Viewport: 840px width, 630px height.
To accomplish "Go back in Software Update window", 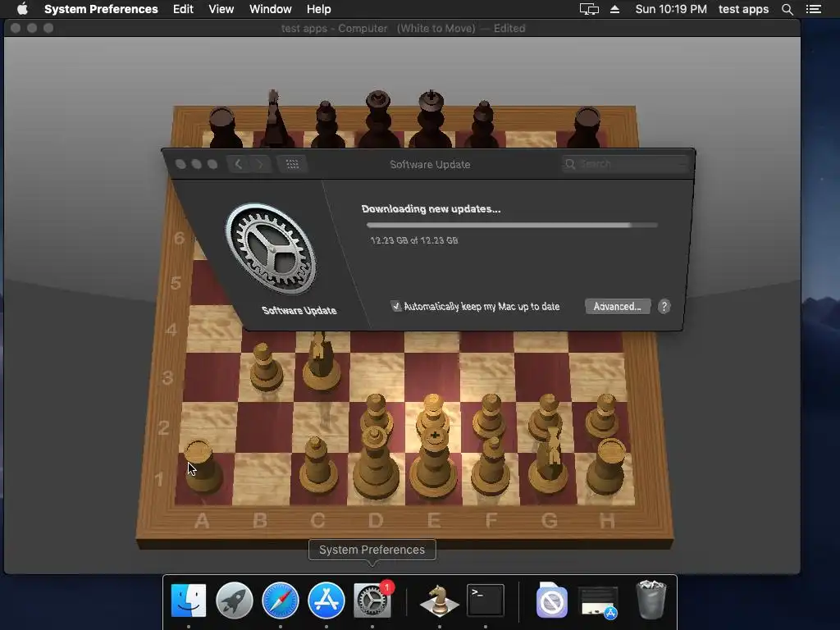I will 239,164.
